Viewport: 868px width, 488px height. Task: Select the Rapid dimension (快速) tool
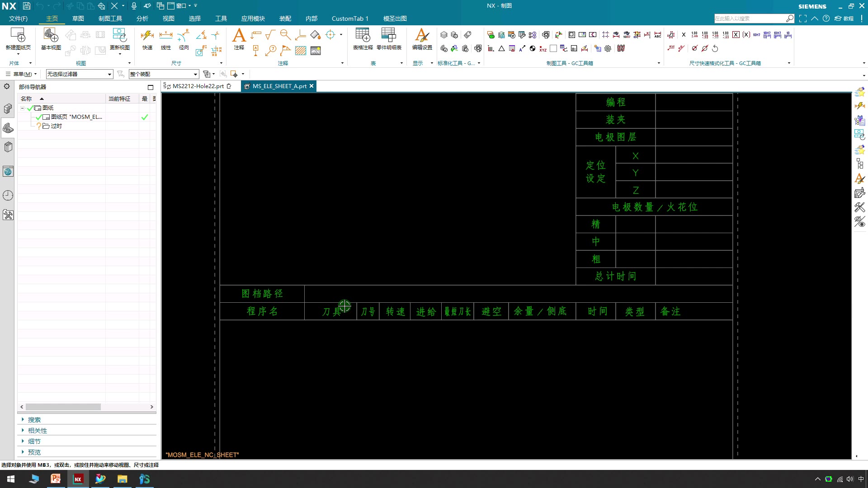point(147,35)
